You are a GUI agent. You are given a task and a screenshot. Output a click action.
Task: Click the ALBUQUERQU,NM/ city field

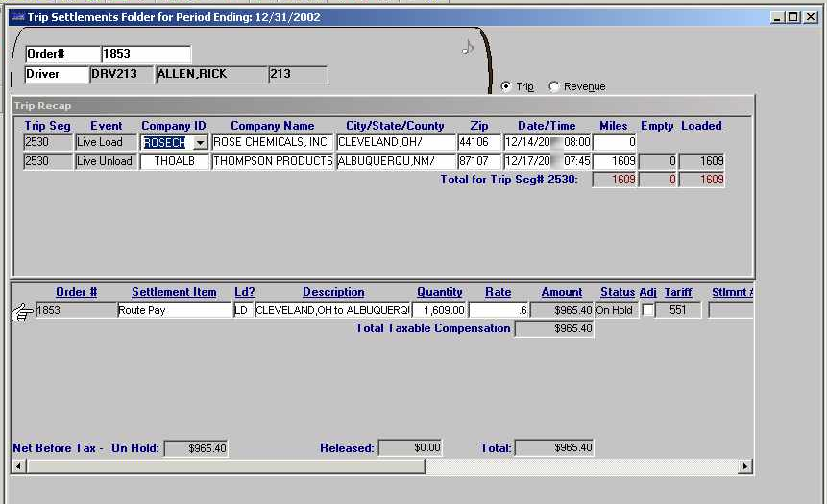[396, 161]
